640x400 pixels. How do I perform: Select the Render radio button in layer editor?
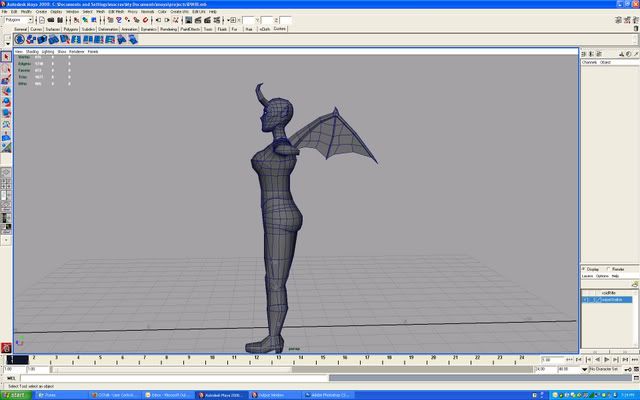tap(609, 269)
